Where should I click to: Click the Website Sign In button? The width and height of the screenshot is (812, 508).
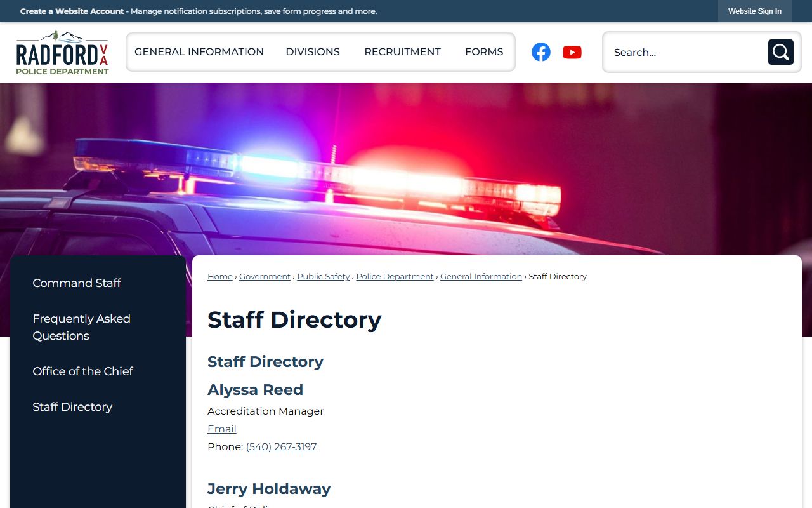[755, 11]
